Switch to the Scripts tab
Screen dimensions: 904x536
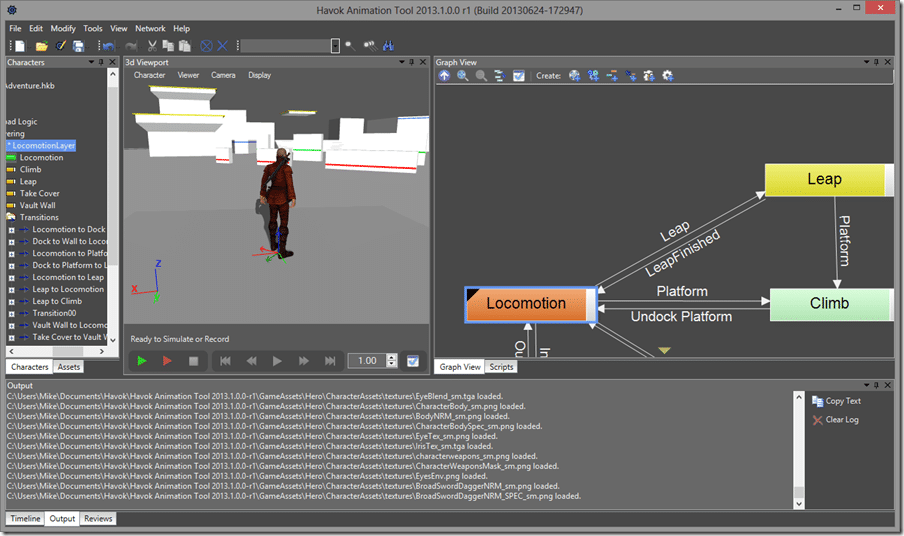pos(501,367)
